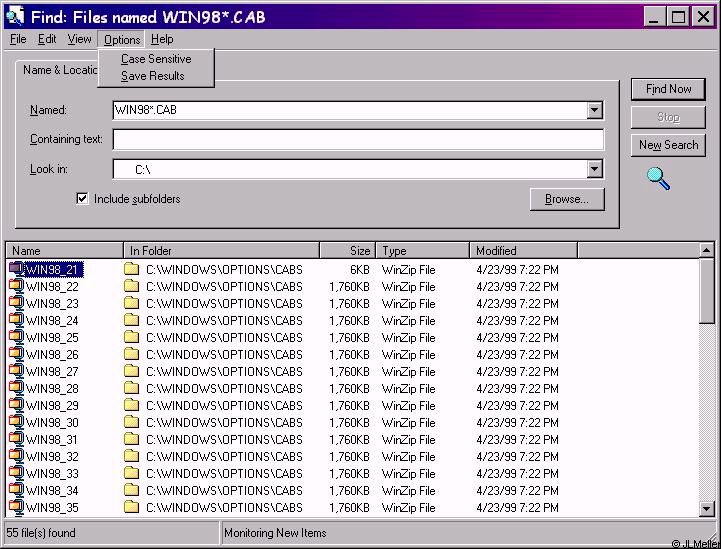721x549 pixels.
Task: Click the WIN98_34 file icon
Action: tap(16, 490)
